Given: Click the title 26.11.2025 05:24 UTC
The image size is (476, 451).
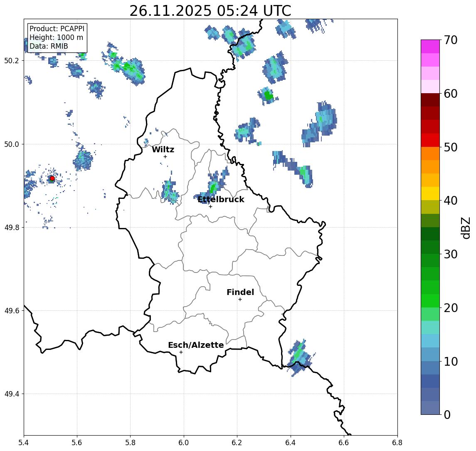Looking at the screenshot, I should click(x=210, y=11).
